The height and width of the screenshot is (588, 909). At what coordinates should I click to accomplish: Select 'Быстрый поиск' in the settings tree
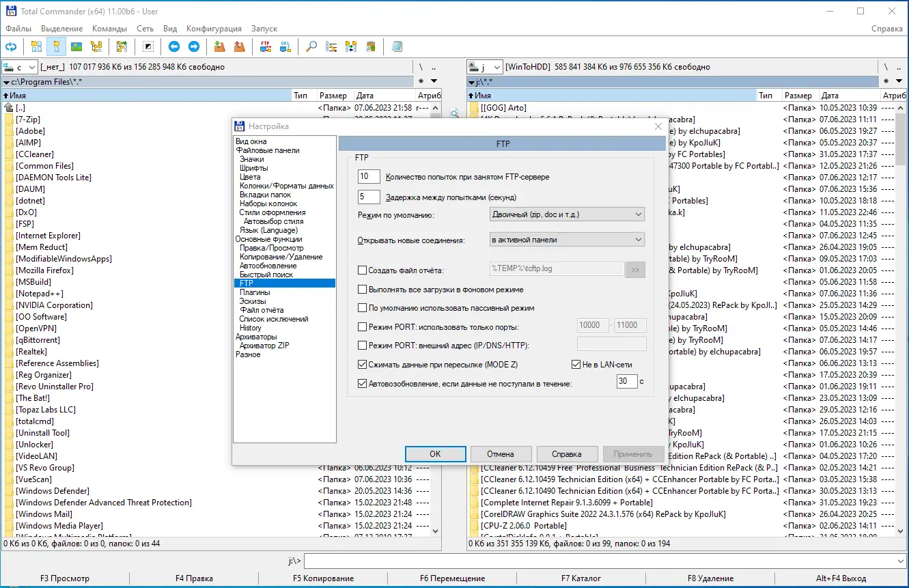pos(266,275)
